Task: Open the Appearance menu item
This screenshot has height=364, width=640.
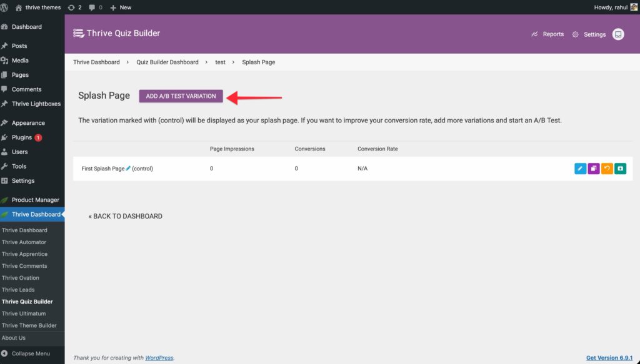Action: (28, 123)
